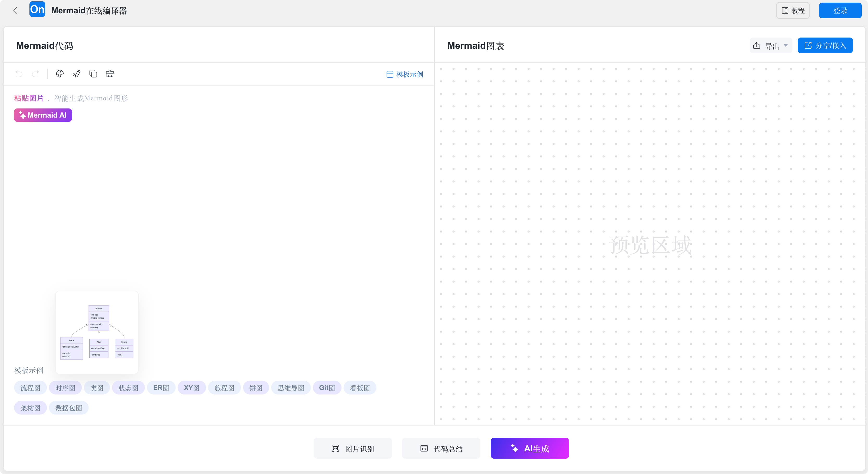Click the 登录 login button
Image resolution: width=868 pixels, height=474 pixels.
coord(840,10)
